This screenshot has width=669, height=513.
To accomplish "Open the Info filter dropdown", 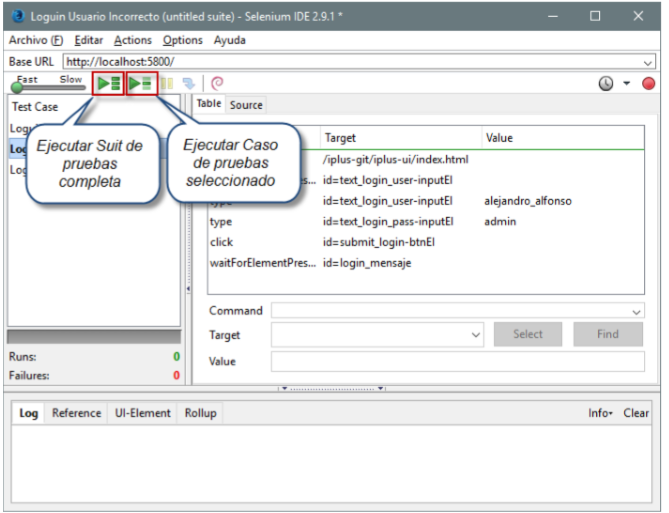I will [600, 413].
